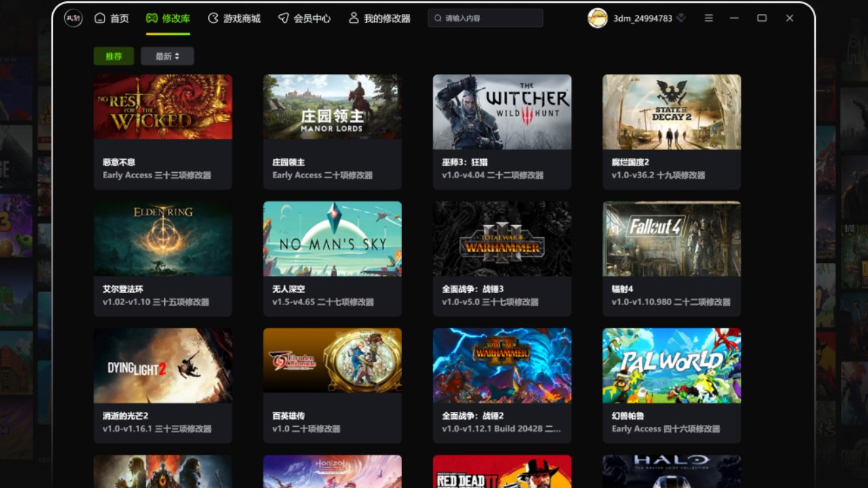Open the Eiyuden Chronicle thumbnail
Viewport: 868px width, 488px height.
pyautogui.click(x=332, y=361)
